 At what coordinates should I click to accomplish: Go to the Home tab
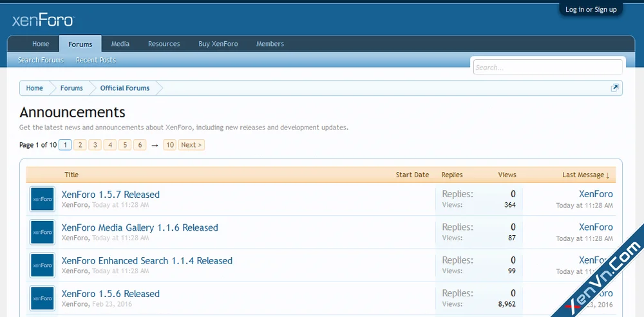(41, 44)
